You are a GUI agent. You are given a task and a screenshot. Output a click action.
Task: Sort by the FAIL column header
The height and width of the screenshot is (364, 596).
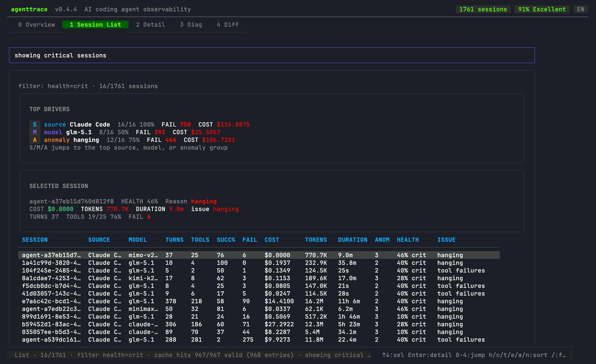point(250,240)
